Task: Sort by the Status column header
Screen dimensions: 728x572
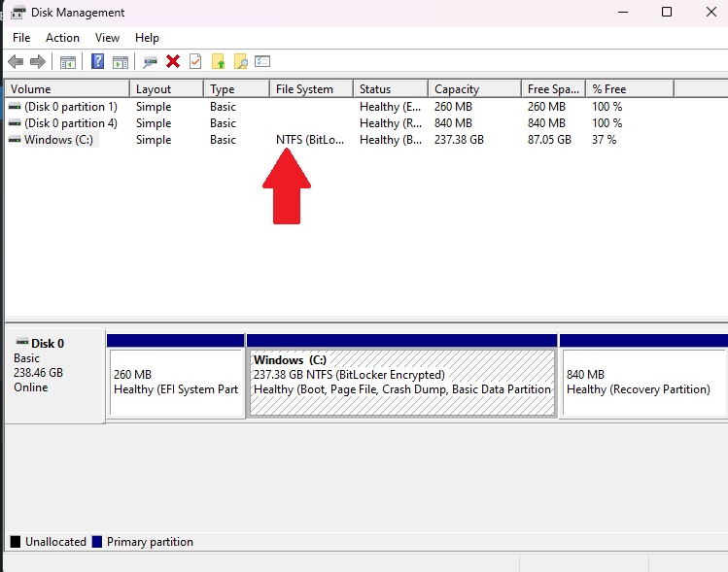Action: (x=391, y=88)
